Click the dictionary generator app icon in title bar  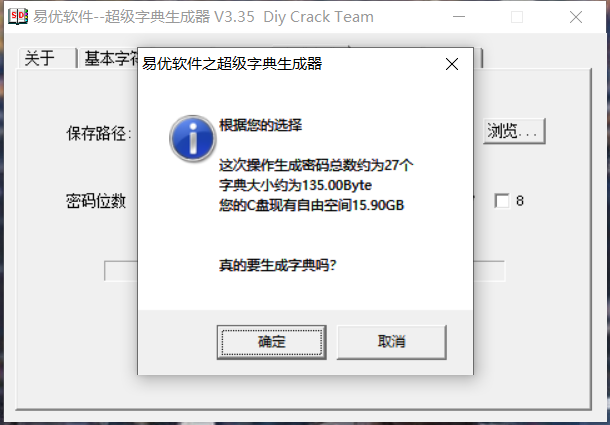[x=18, y=16]
